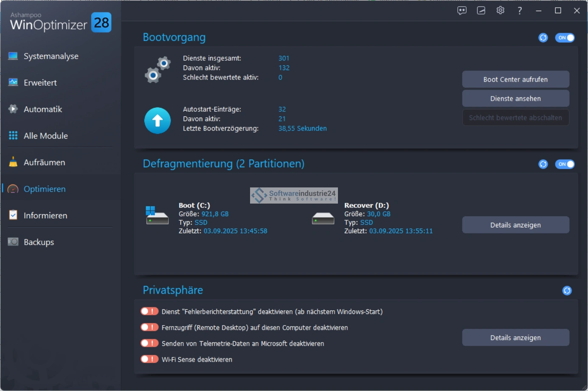The height and width of the screenshot is (391, 588).
Task: Toggle Fernzugriff (Remote Desktop) deaktivieren switch
Action: click(149, 327)
